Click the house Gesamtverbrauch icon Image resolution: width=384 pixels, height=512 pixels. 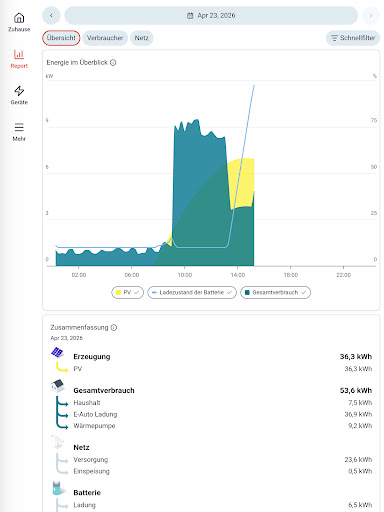(x=58, y=386)
